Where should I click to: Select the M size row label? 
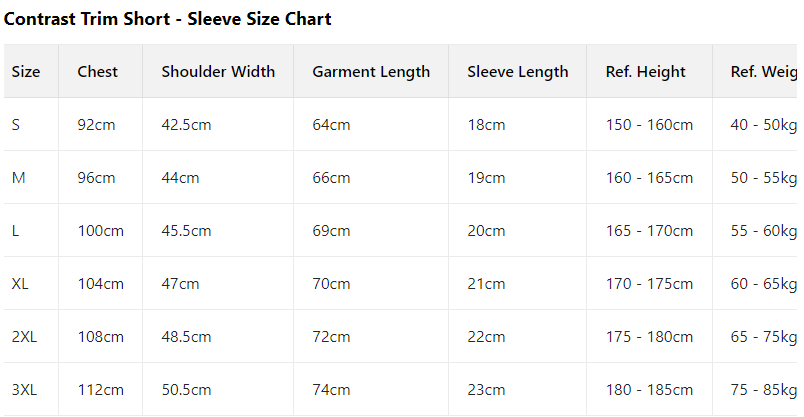(19, 178)
